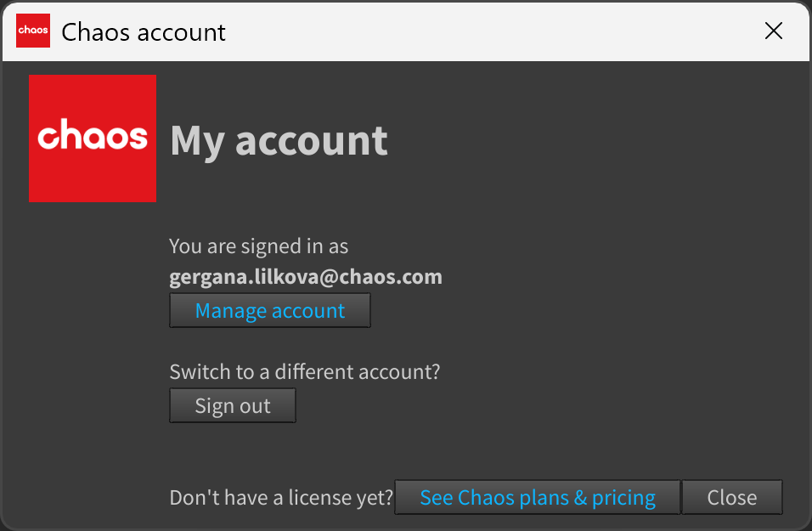
Task: Open See Chaos plans & pricing
Action: [x=538, y=497]
